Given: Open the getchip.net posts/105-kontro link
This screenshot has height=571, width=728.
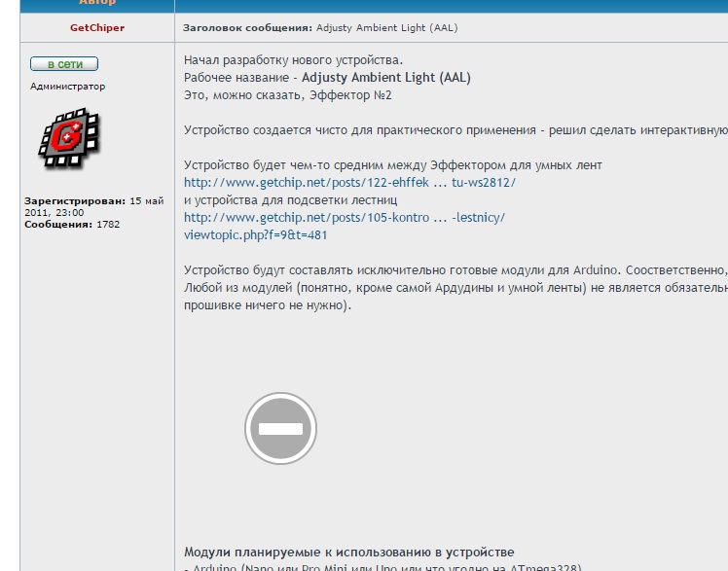Looking at the screenshot, I should (345, 217).
